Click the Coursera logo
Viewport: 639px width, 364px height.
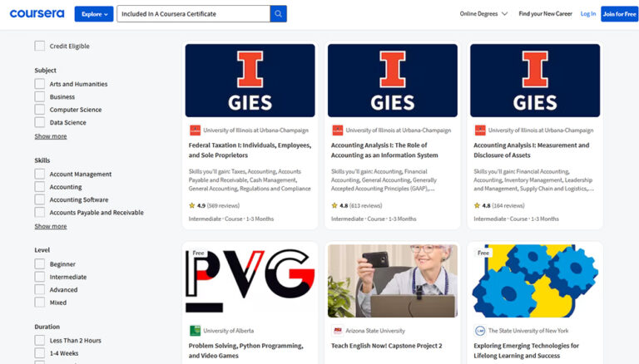(37, 13)
